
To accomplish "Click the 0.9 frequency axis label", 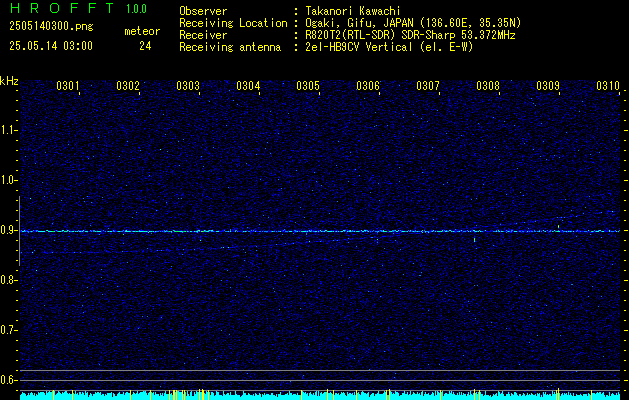I will pyautogui.click(x=8, y=230).
